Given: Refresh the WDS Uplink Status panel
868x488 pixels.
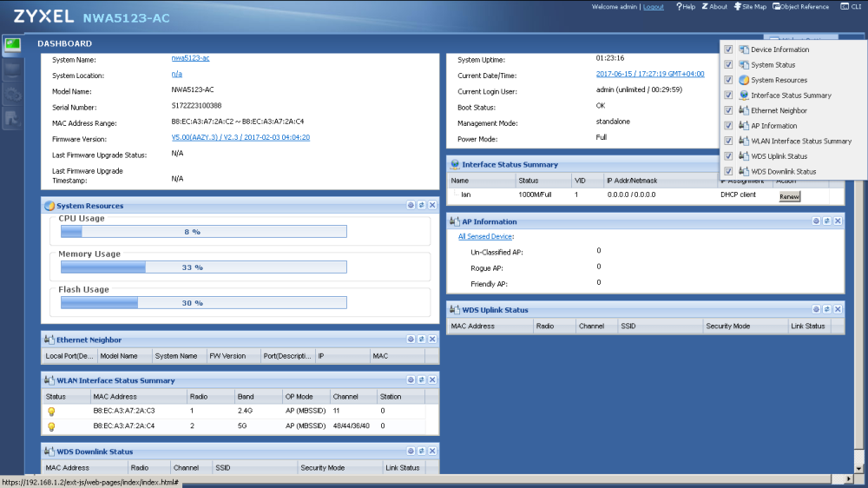Looking at the screenshot, I should pos(827,309).
